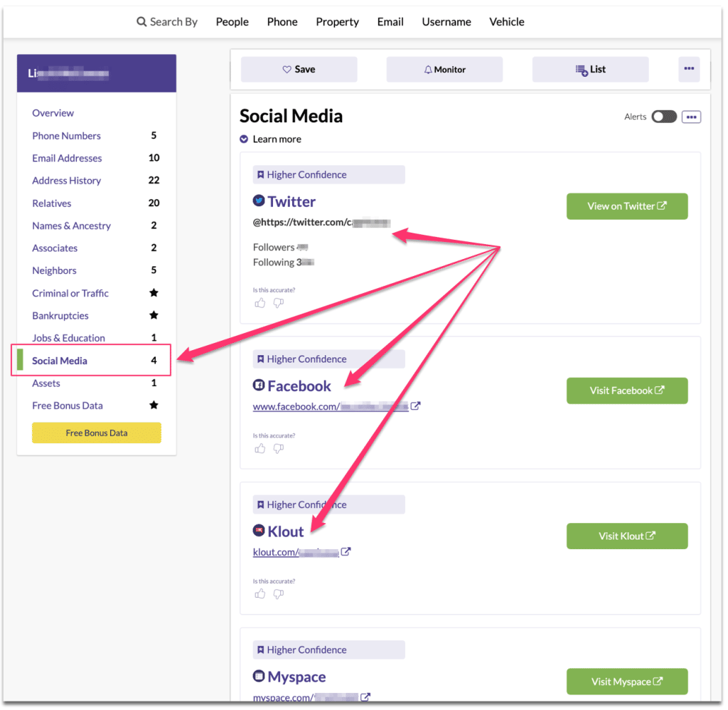Thumbs down the Klout result
The width and height of the screenshot is (728, 710).
tap(279, 594)
